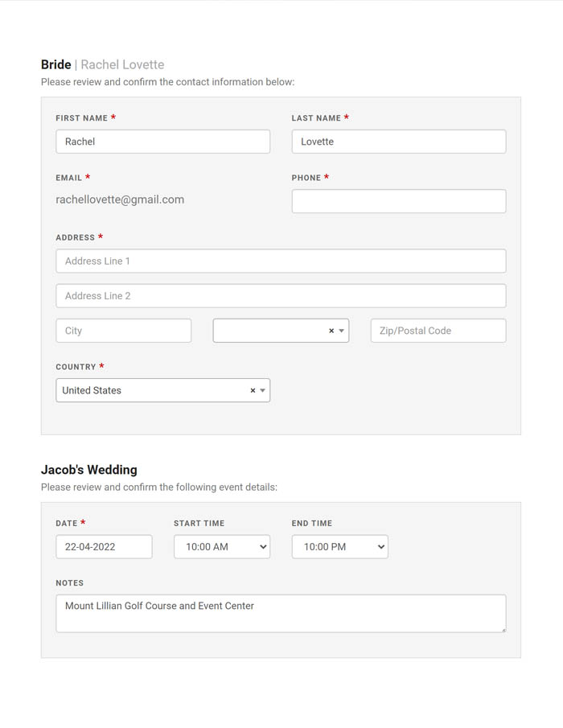Click the Country dropdown arrow icon

pyautogui.click(x=262, y=391)
